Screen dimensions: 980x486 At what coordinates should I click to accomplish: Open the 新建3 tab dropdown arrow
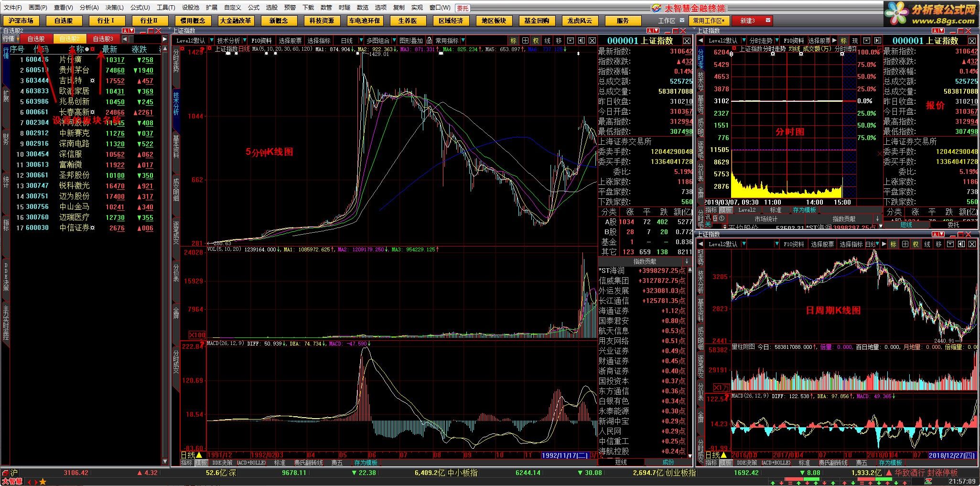(768, 21)
